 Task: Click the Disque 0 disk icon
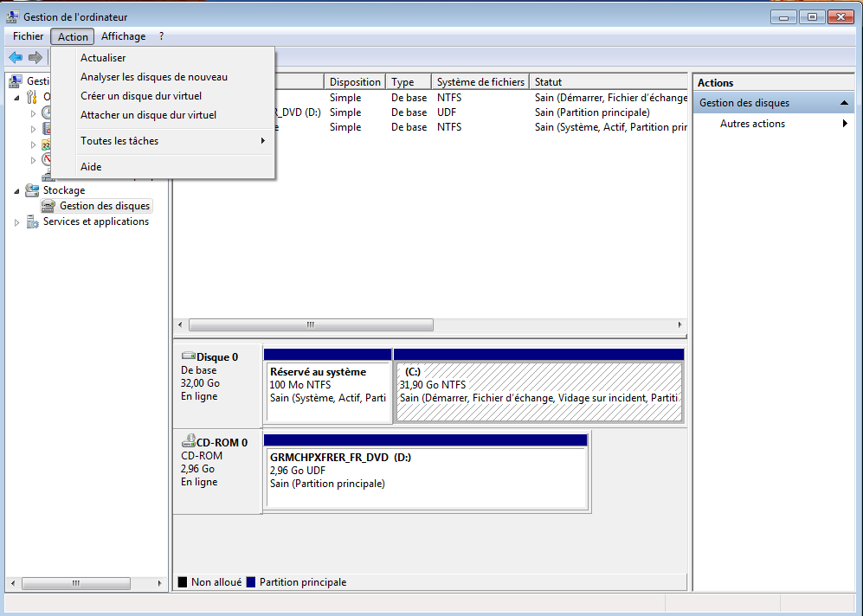pyautogui.click(x=188, y=356)
